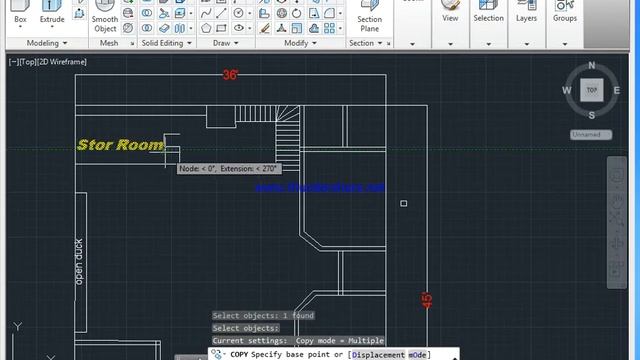This screenshot has height=360, width=640.
Task: Open the [Top] view controls menu
Action: pos(28,62)
